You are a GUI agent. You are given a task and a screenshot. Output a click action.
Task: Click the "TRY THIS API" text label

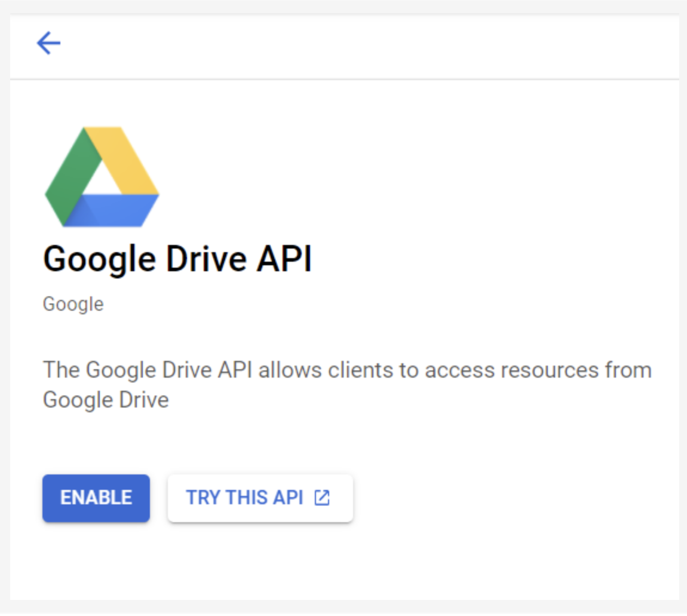[x=244, y=498]
